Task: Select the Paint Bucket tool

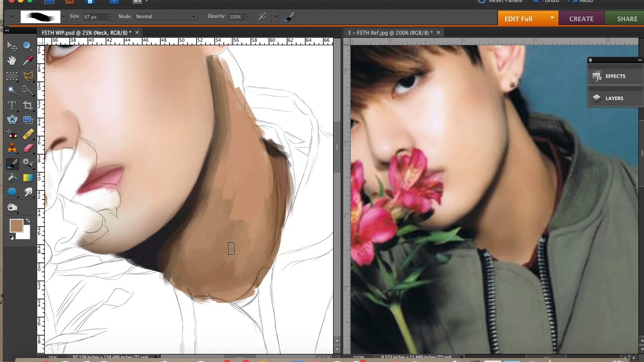Action: 12,178
